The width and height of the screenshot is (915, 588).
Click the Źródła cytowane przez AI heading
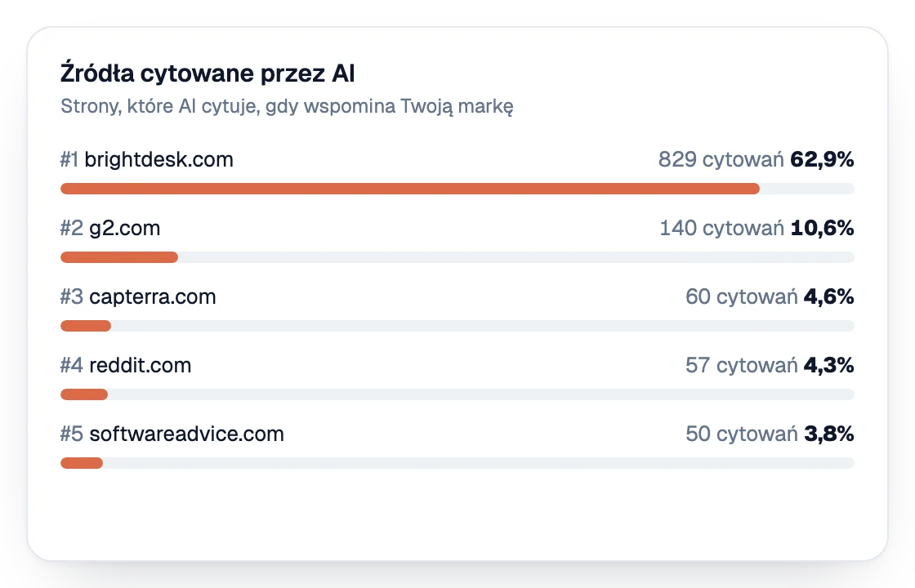click(x=208, y=73)
